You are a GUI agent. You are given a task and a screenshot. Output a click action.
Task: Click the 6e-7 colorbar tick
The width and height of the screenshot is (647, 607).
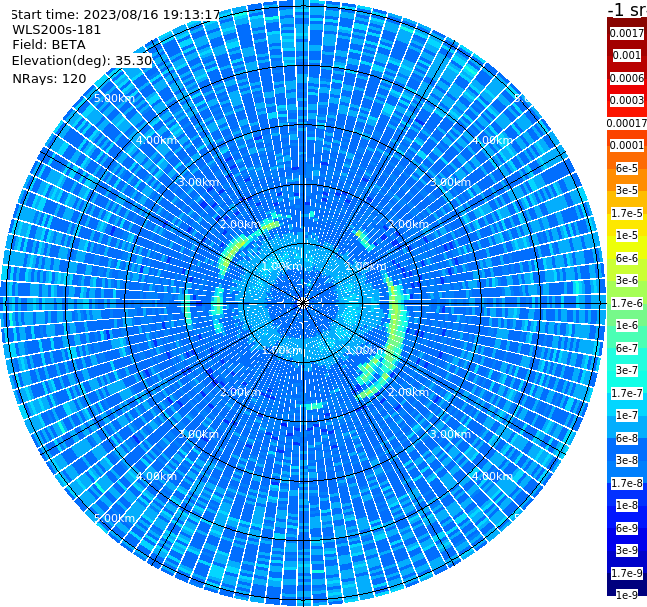pos(627,348)
